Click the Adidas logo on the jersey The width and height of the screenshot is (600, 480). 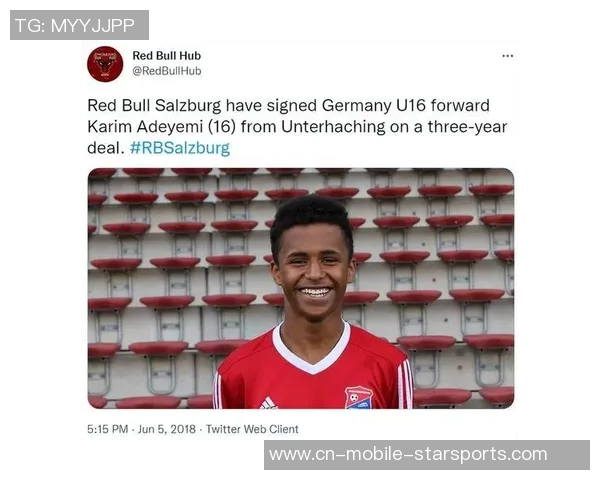tap(268, 403)
